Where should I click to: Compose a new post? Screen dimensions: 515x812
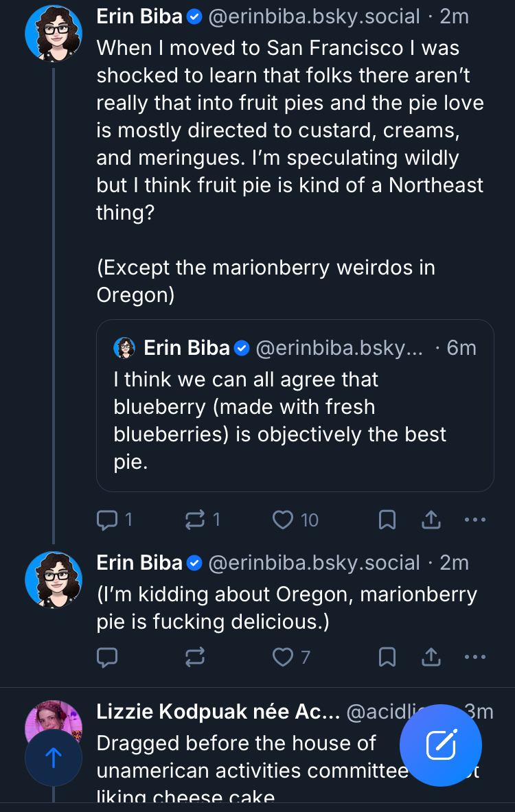[441, 745]
